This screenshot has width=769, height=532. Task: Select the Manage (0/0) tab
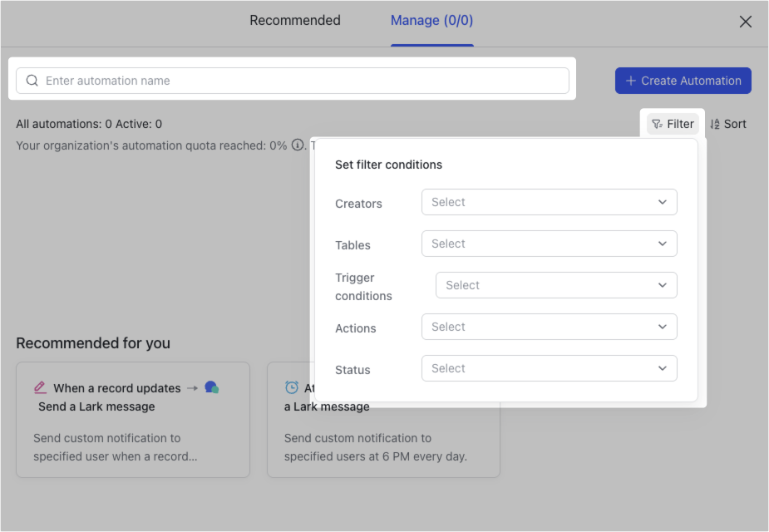[x=432, y=21]
